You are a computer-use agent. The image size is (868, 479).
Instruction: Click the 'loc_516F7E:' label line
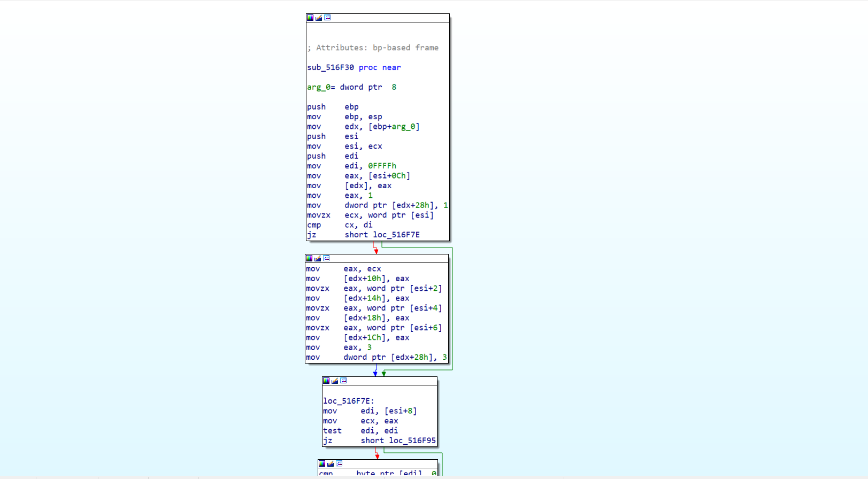coord(349,401)
